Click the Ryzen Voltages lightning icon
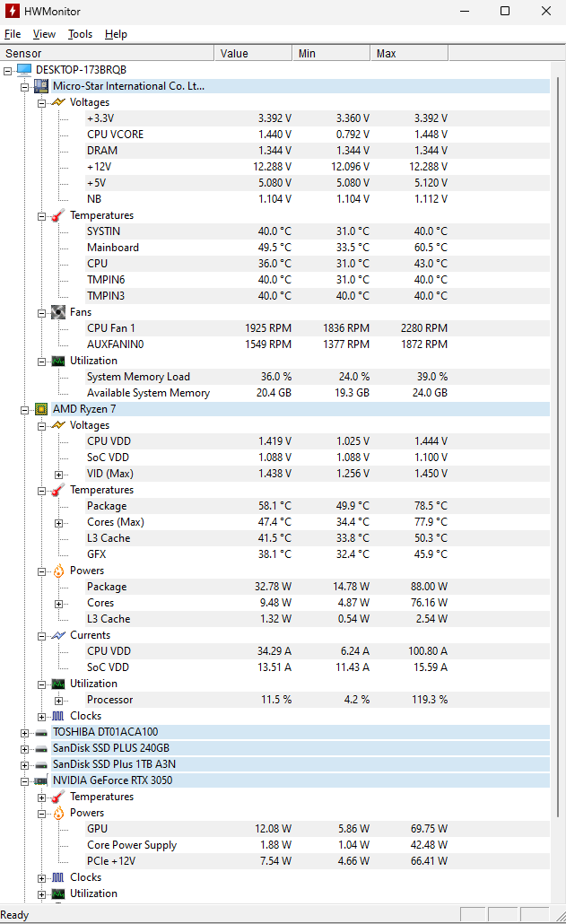The height and width of the screenshot is (924, 566). pos(58,425)
